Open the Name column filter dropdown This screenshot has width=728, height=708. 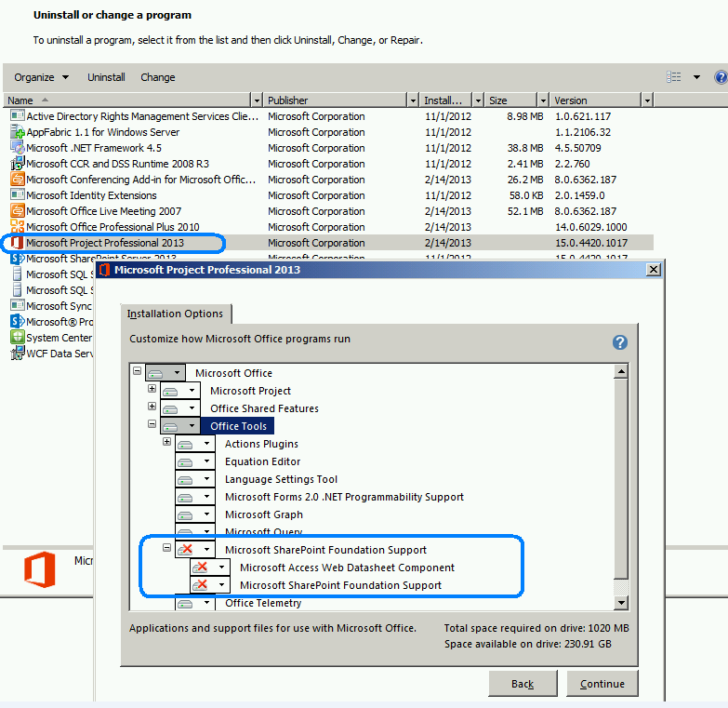(257, 100)
